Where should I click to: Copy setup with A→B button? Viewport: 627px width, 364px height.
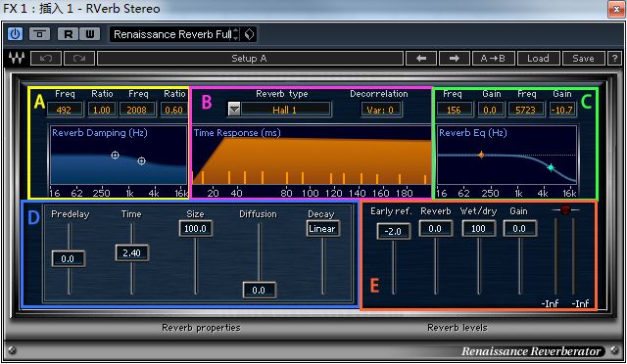click(493, 59)
